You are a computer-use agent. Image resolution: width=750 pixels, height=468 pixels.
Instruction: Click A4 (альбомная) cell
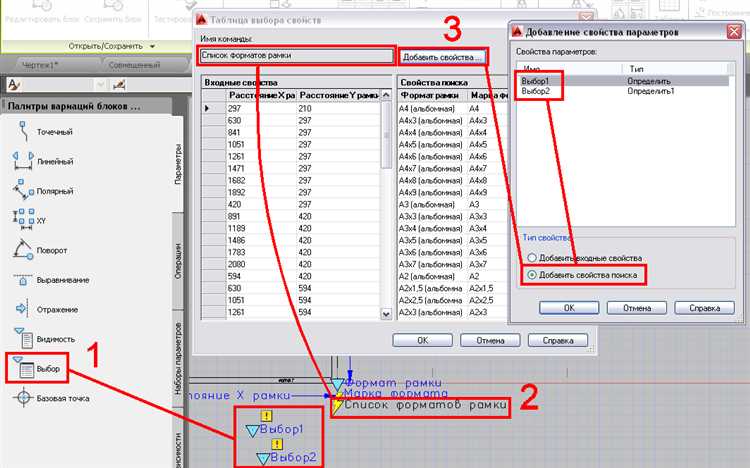coord(431,109)
